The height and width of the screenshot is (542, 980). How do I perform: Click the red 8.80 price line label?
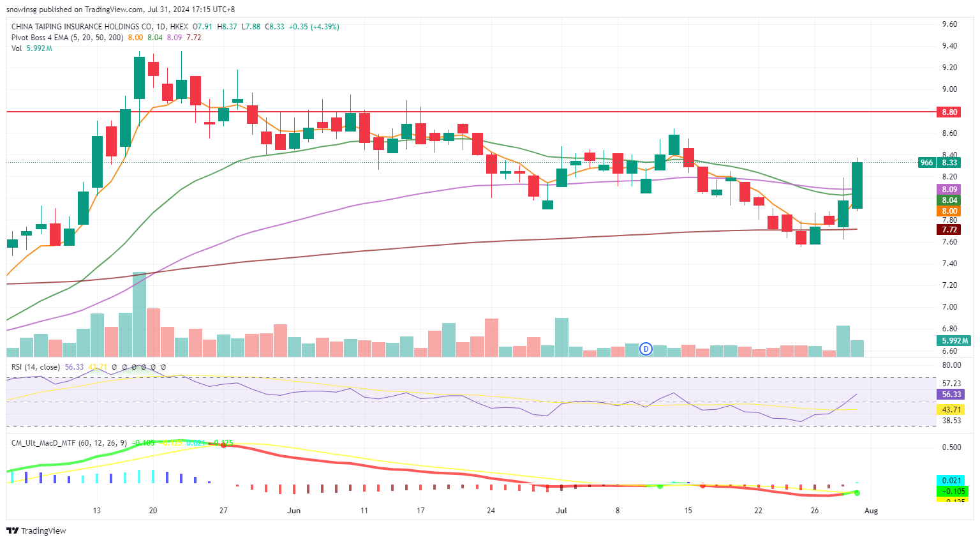tap(949, 112)
